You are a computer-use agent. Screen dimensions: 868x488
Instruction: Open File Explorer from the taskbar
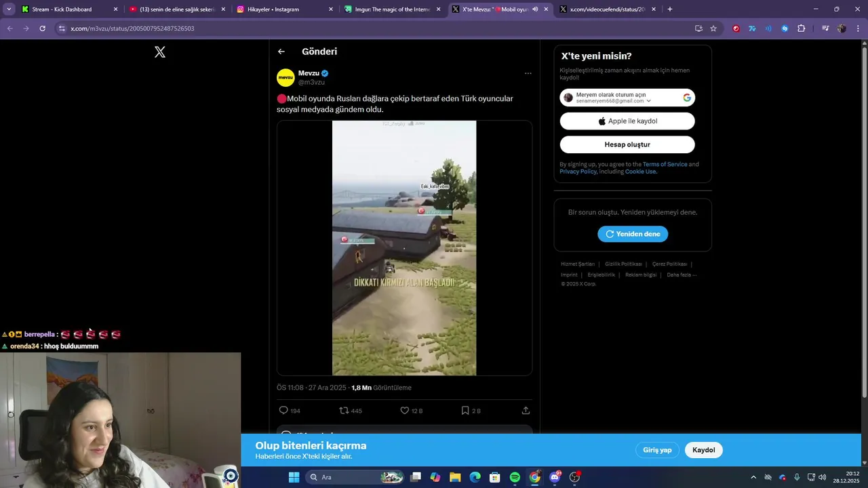(x=455, y=477)
